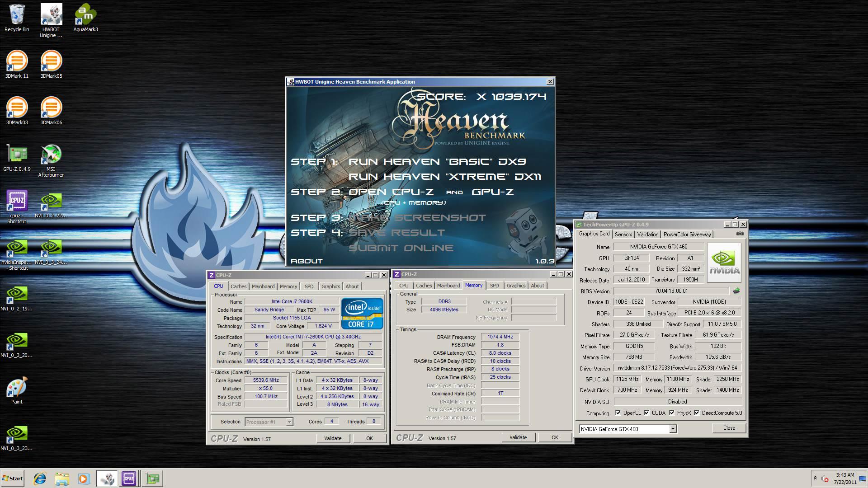Screen dimensions: 868x488
Task: Open the GPU selection dropdown in GPU-Z
Action: tap(673, 429)
